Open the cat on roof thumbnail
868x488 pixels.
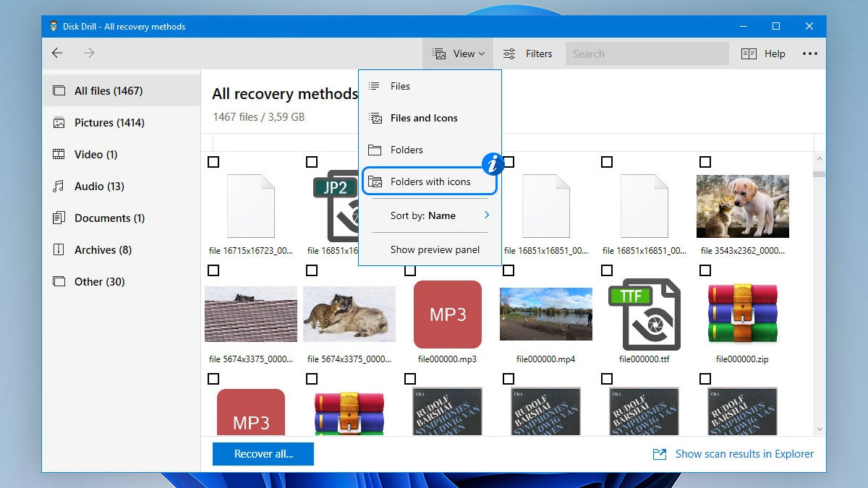coord(251,314)
